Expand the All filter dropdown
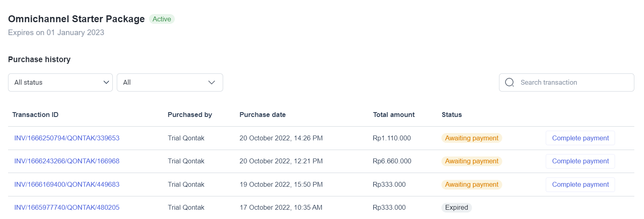644x219 pixels. pyautogui.click(x=170, y=82)
